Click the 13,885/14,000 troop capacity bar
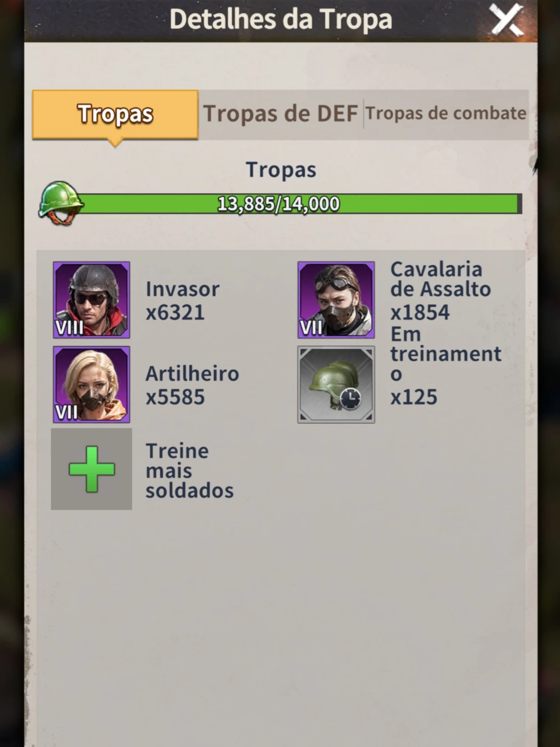The image size is (560, 747). click(x=299, y=204)
